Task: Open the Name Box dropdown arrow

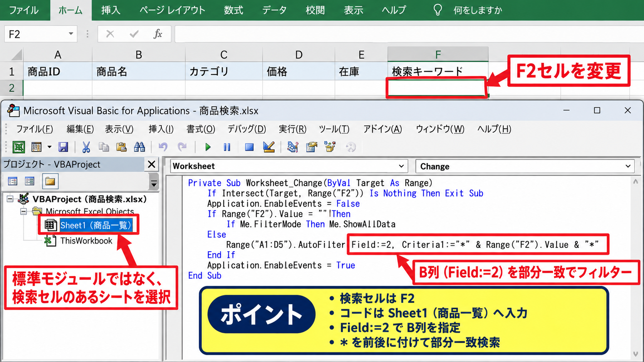Action: point(71,34)
